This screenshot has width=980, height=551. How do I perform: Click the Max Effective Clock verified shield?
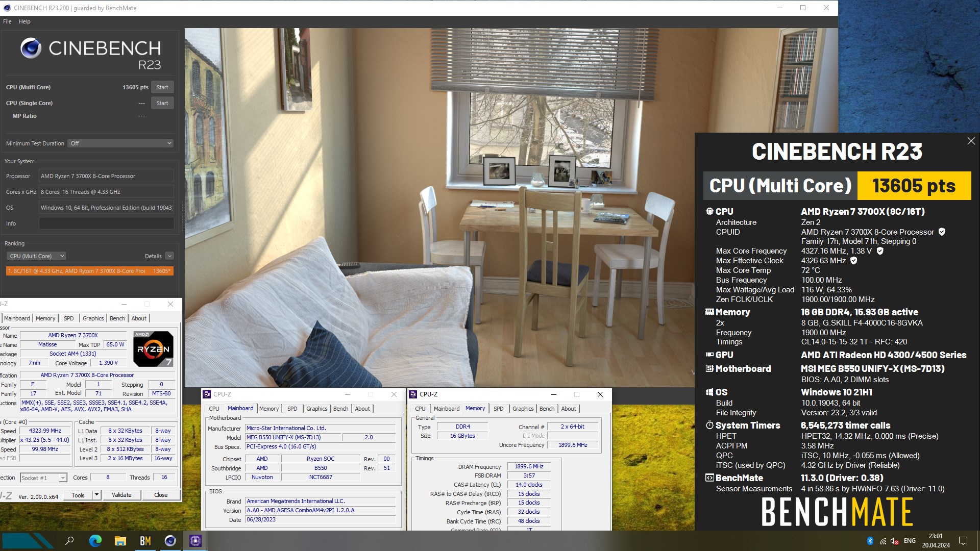853,260
